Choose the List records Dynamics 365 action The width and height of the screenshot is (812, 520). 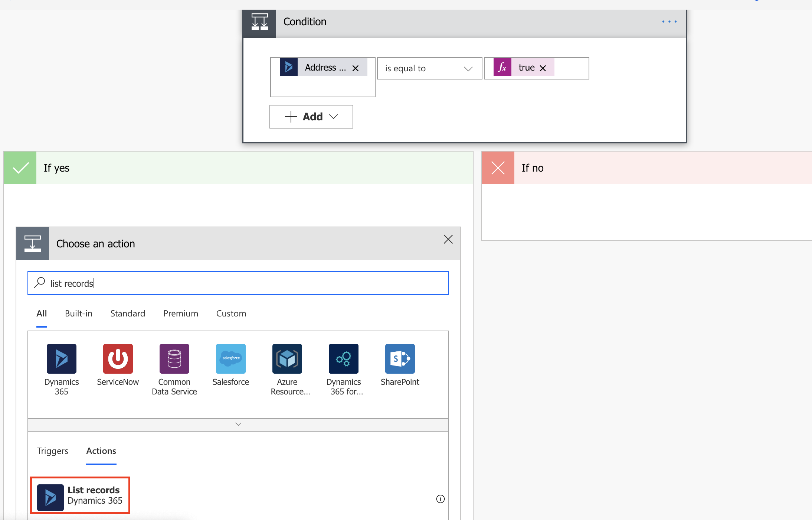click(x=80, y=495)
